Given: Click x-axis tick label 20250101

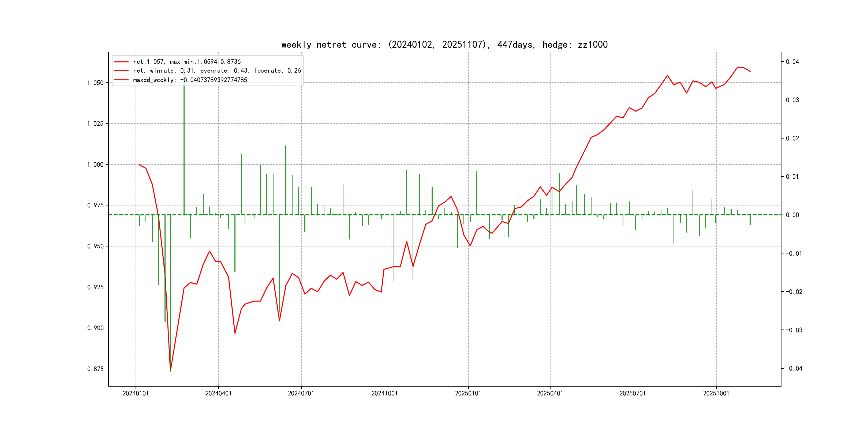Looking at the screenshot, I should [x=468, y=393].
